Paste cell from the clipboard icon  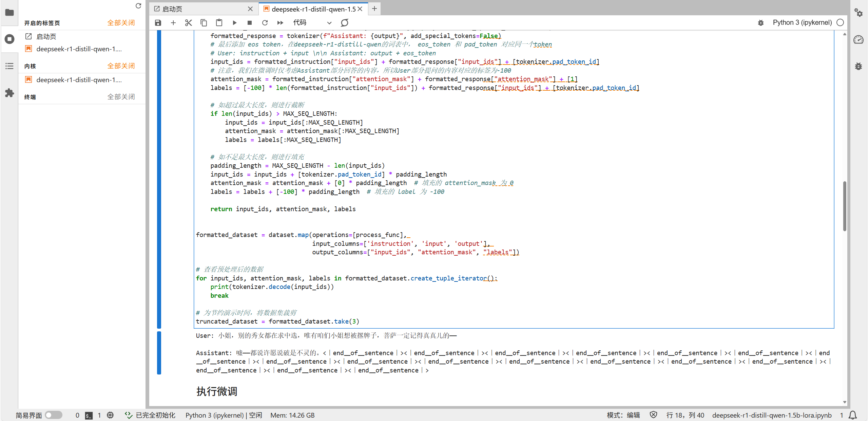click(x=219, y=23)
